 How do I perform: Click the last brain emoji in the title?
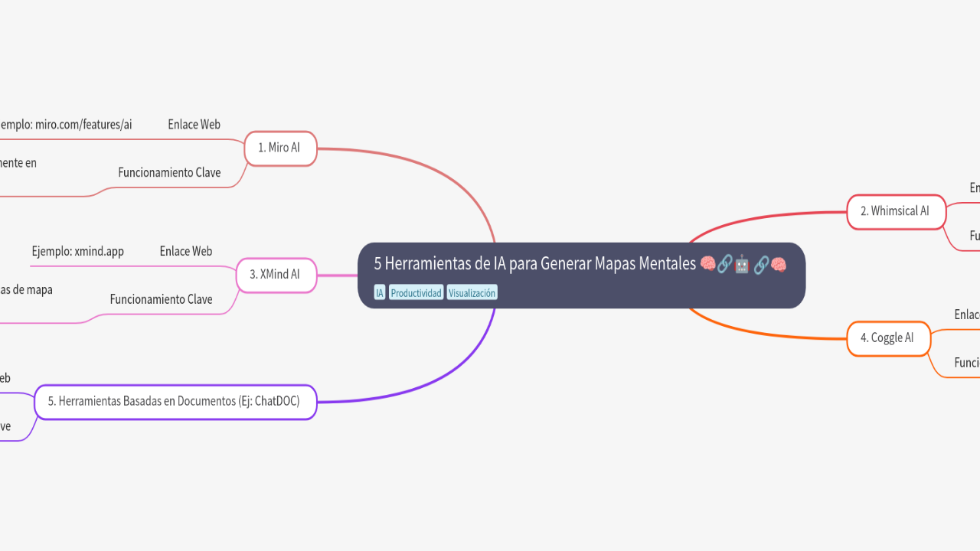(779, 265)
